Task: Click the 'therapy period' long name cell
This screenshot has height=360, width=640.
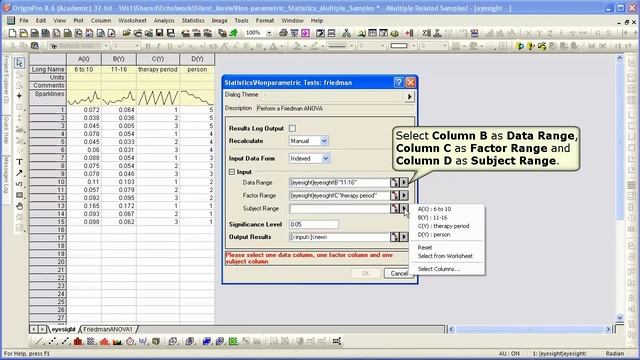Action: [x=158, y=69]
